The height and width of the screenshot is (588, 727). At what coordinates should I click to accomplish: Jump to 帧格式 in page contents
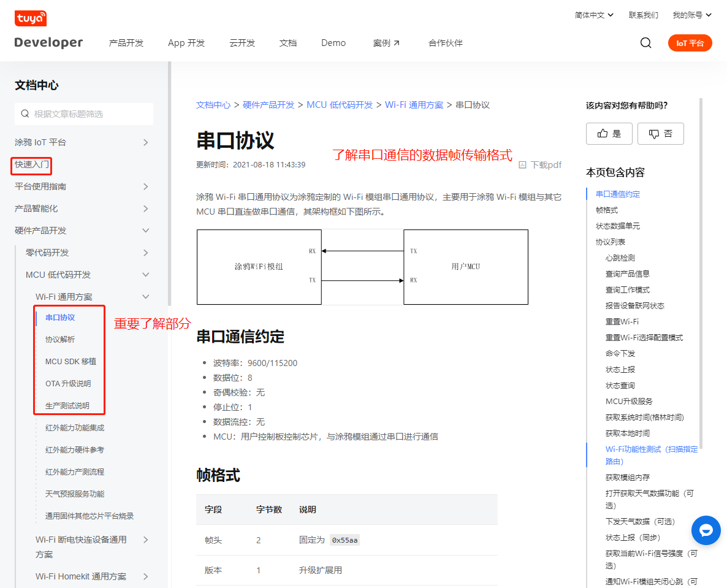click(606, 210)
